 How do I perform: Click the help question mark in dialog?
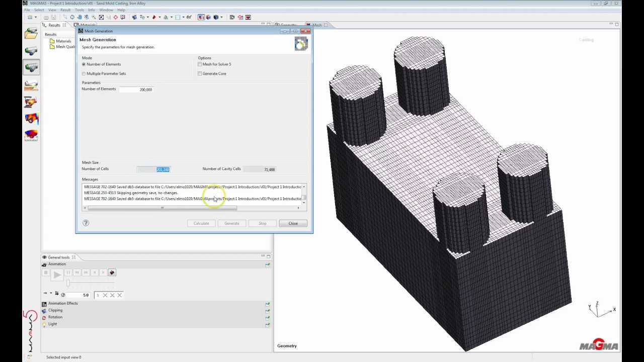point(86,223)
